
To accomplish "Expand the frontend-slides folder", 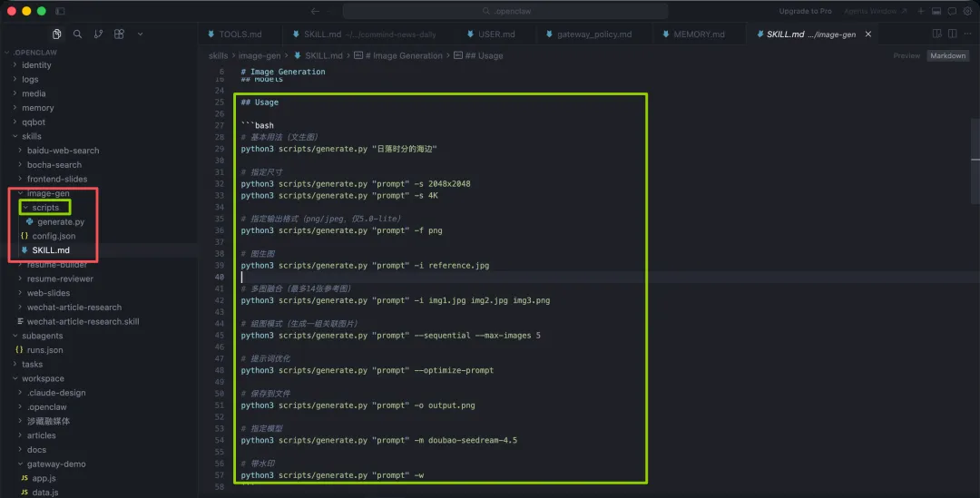I will [57, 180].
